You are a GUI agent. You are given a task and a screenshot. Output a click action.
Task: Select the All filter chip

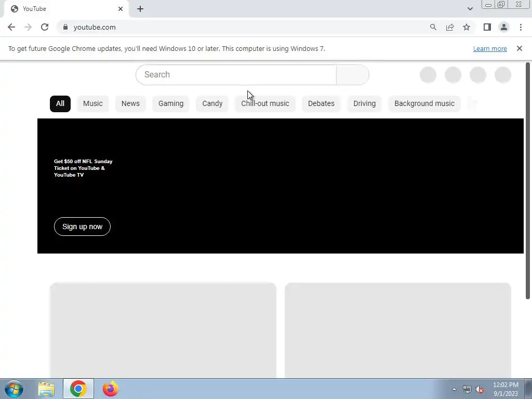point(60,103)
